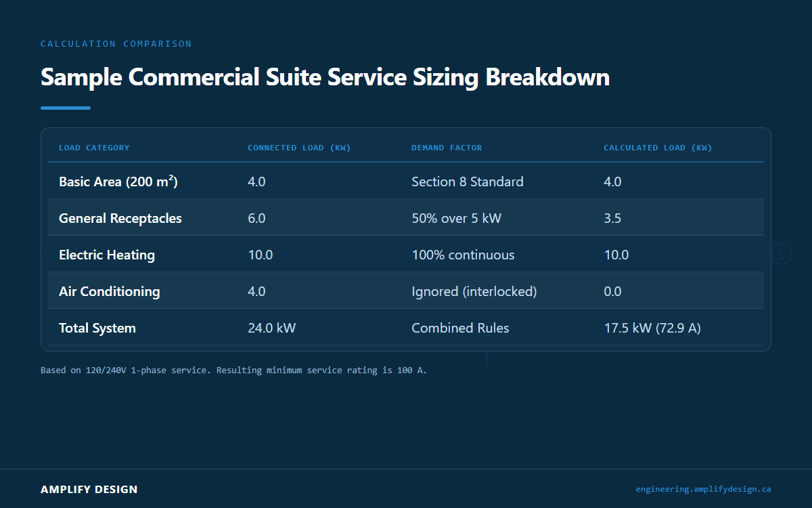
Task: Open the engineering.amplifydesign.ca link
Action: coord(703,489)
